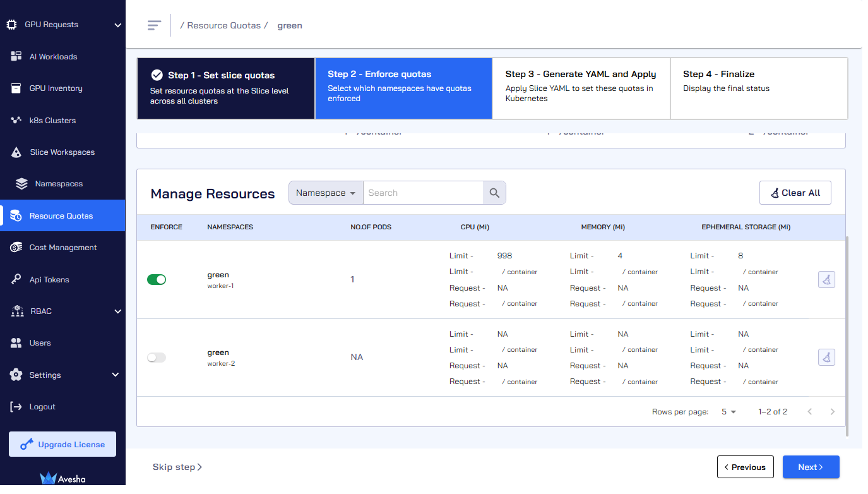This screenshot has height=494, width=868.
Task: Click the Clear All button
Action: tap(795, 193)
